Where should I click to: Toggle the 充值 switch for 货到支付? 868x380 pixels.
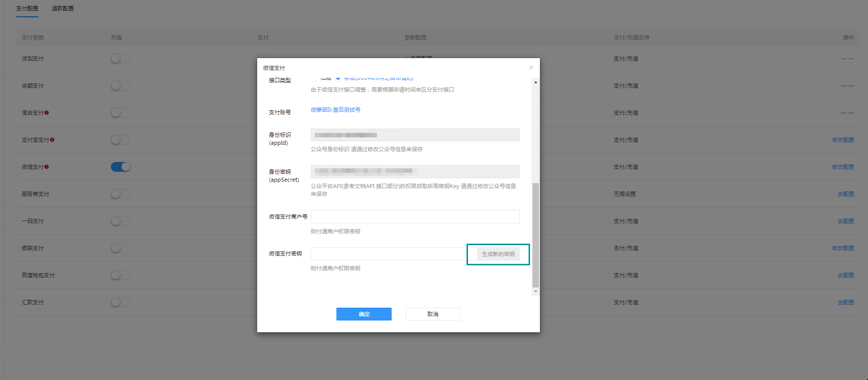[120, 59]
